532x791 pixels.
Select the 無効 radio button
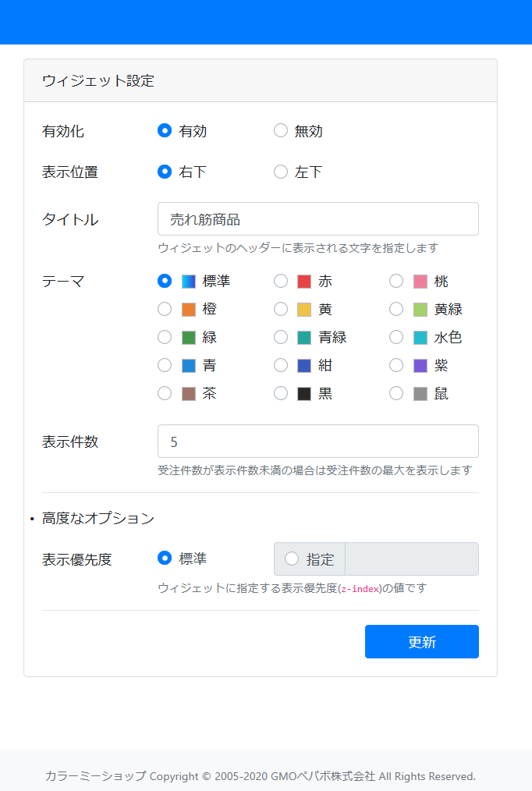click(281, 130)
